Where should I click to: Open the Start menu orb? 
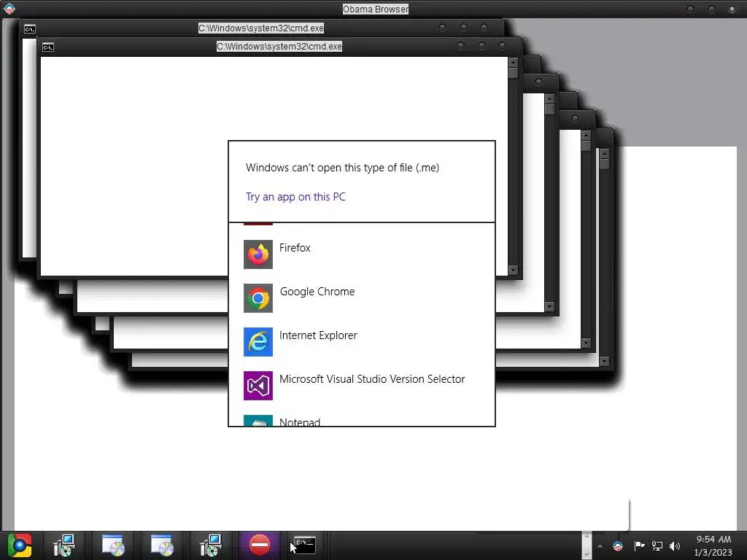click(x=20, y=545)
